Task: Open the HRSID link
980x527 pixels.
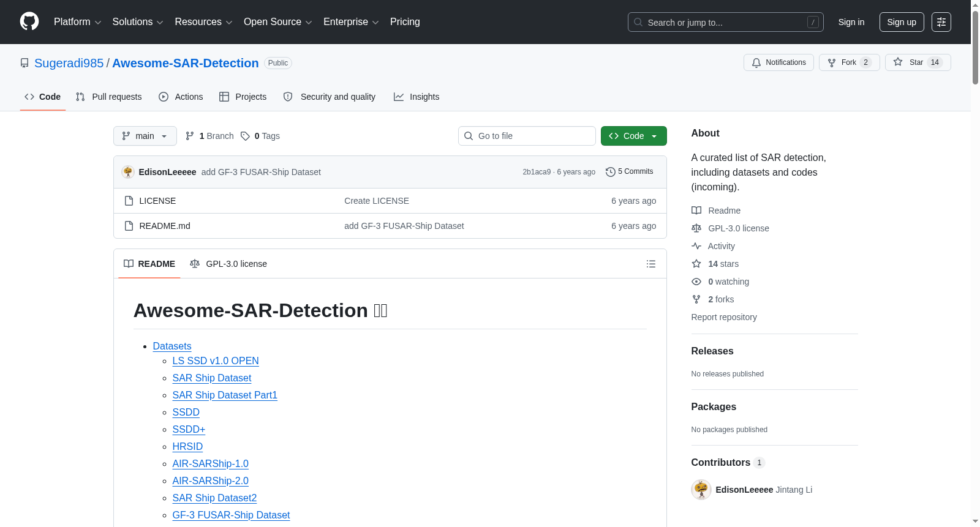Action: click(187, 447)
